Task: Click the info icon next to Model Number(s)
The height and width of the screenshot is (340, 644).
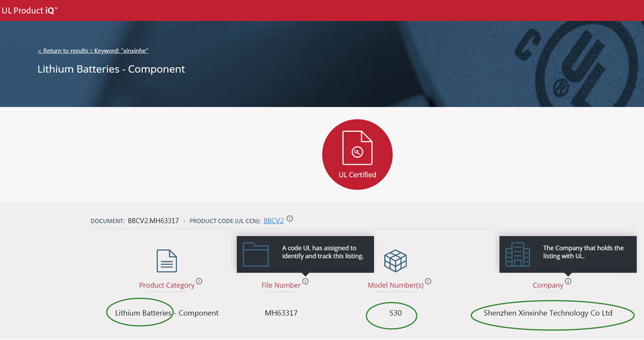Action: pyautogui.click(x=429, y=281)
